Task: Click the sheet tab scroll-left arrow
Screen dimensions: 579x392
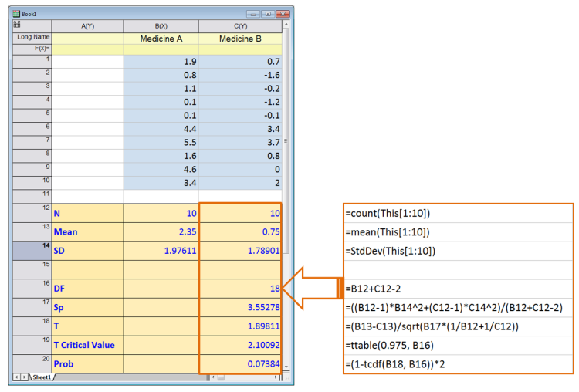Action: 16,377
